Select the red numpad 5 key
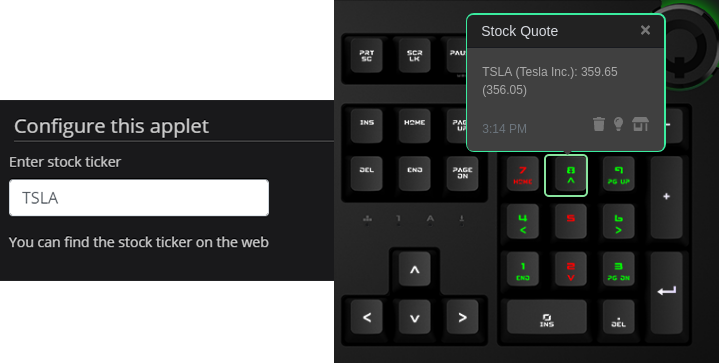The image size is (719, 363). (570, 222)
